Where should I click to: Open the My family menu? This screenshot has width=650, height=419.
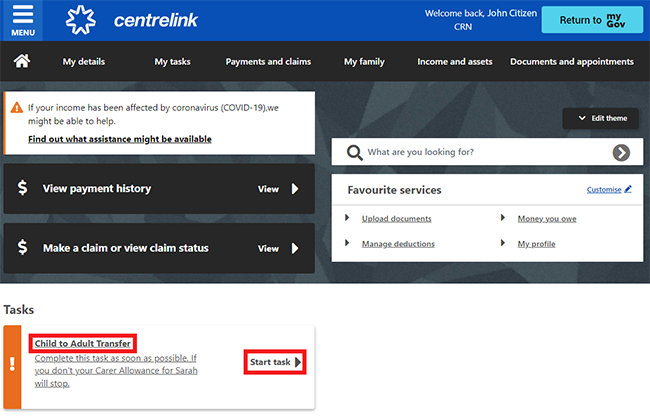pos(364,62)
